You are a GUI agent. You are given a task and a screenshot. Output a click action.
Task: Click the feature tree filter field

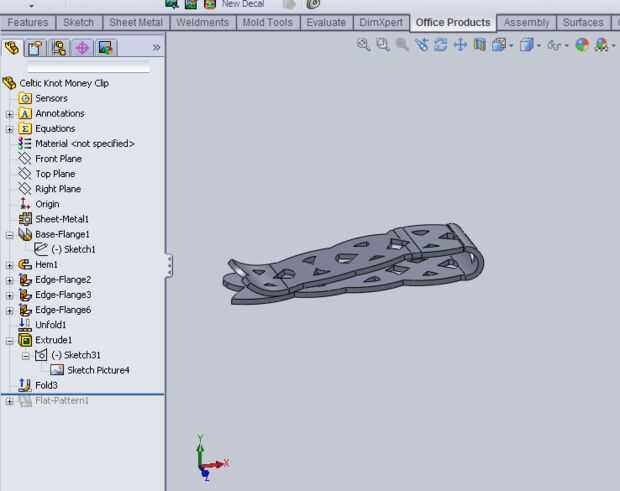[89, 68]
